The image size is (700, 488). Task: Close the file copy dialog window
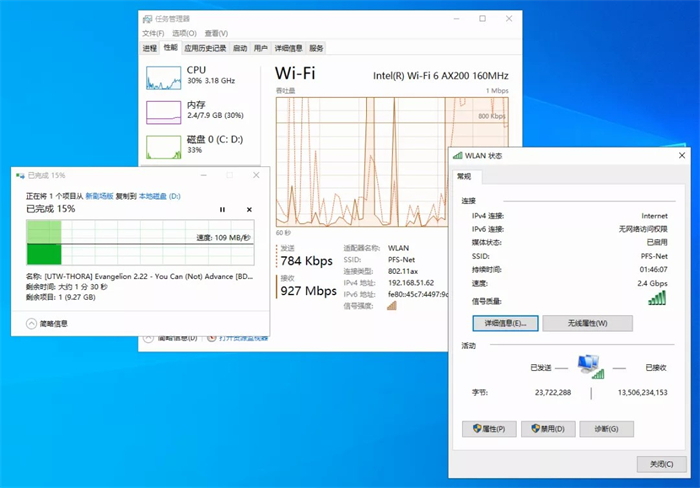coord(256,175)
